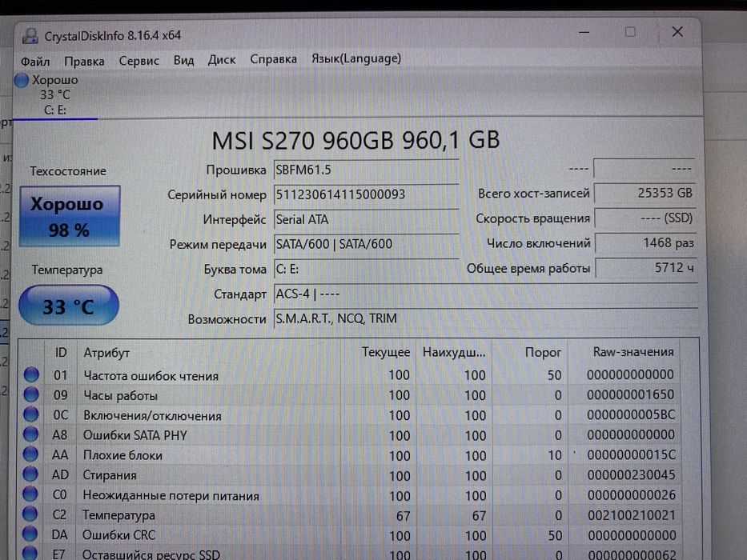Click the empty ---- field above Всего хост-записей
Image resolution: width=747 pixels, height=560 pixels.
tap(645, 168)
